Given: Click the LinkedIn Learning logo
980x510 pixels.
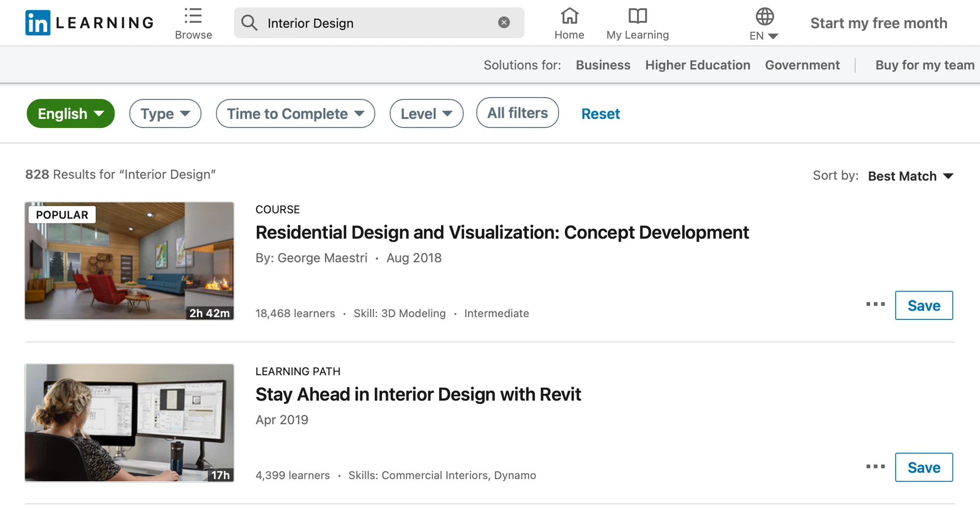Looking at the screenshot, I should 89,23.
